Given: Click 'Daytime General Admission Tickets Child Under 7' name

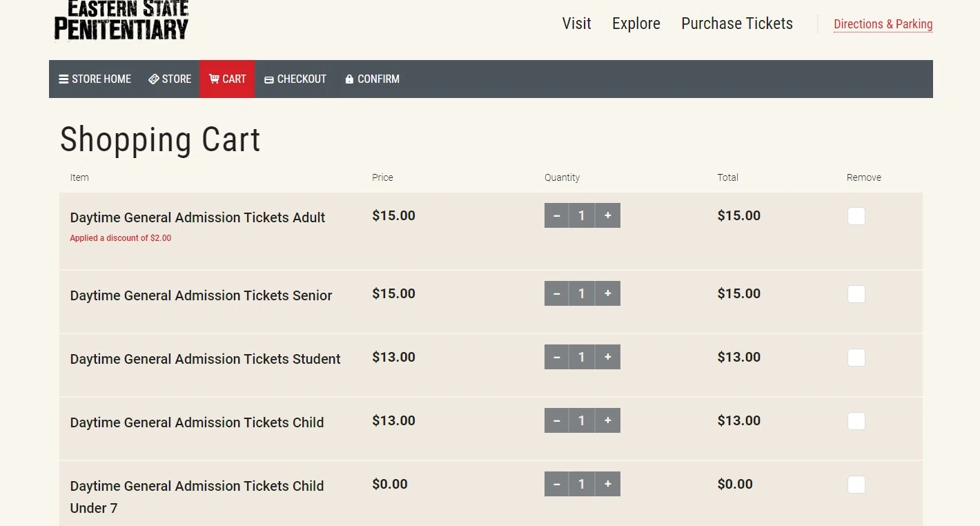Looking at the screenshot, I should point(197,497).
